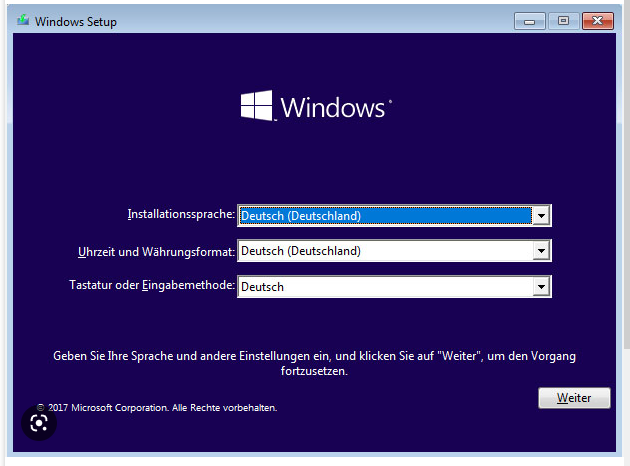Screen dimensions: 630x466
Task: Open the Installationssprache dropdown arrow
Action: click(x=541, y=216)
